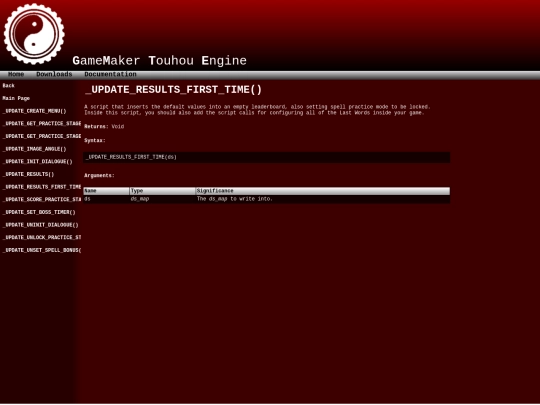The height and width of the screenshot is (405, 540).
Task: Click the Significance column header
Action: tap(322, 191)
